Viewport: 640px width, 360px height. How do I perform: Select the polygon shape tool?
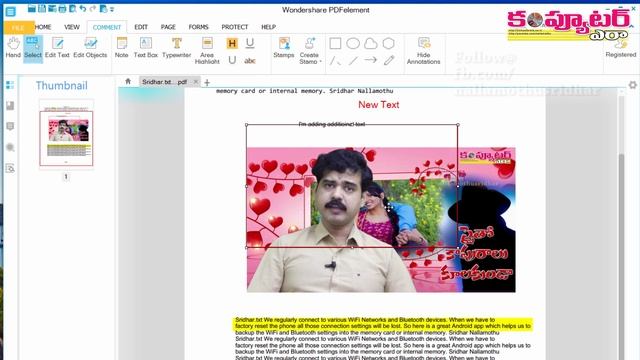click(x=389, y=43)
